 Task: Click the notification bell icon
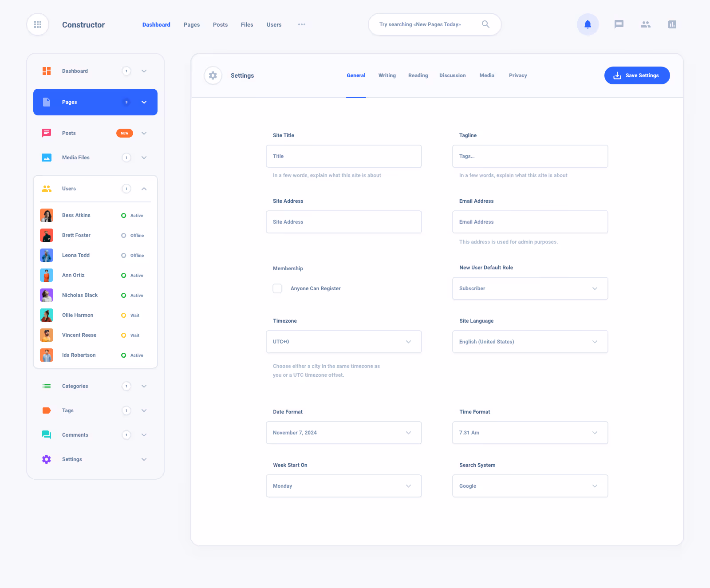(588, 24)
